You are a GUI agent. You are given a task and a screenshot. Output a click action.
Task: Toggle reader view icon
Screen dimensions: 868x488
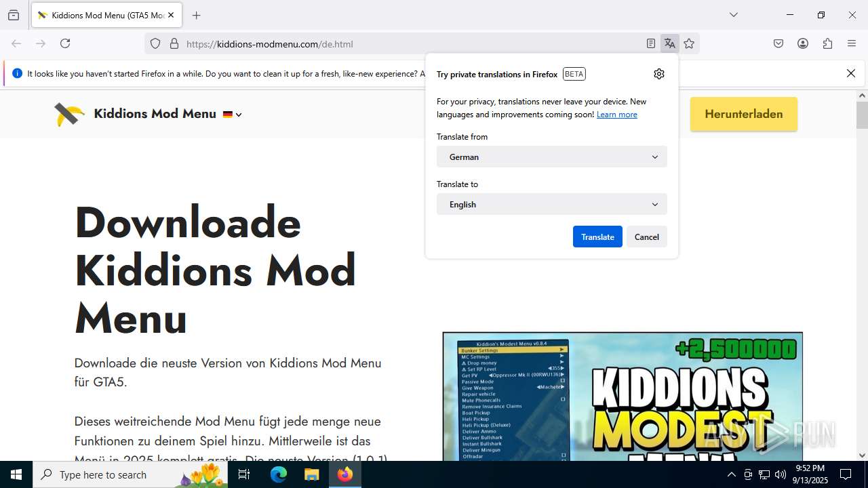651,44
